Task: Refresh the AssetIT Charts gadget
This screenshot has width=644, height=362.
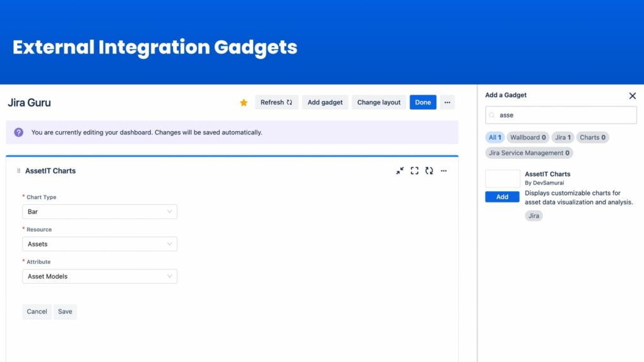Action: [429, 171]
